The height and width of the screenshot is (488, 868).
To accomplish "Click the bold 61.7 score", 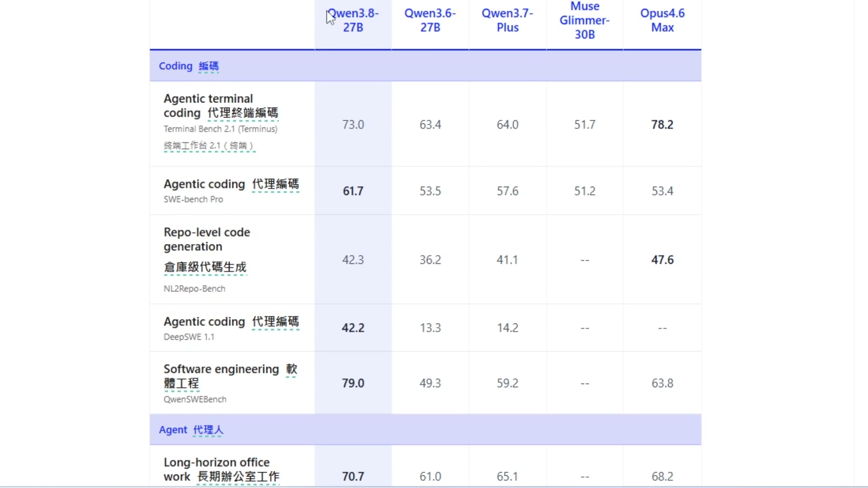I will (353, 191).
